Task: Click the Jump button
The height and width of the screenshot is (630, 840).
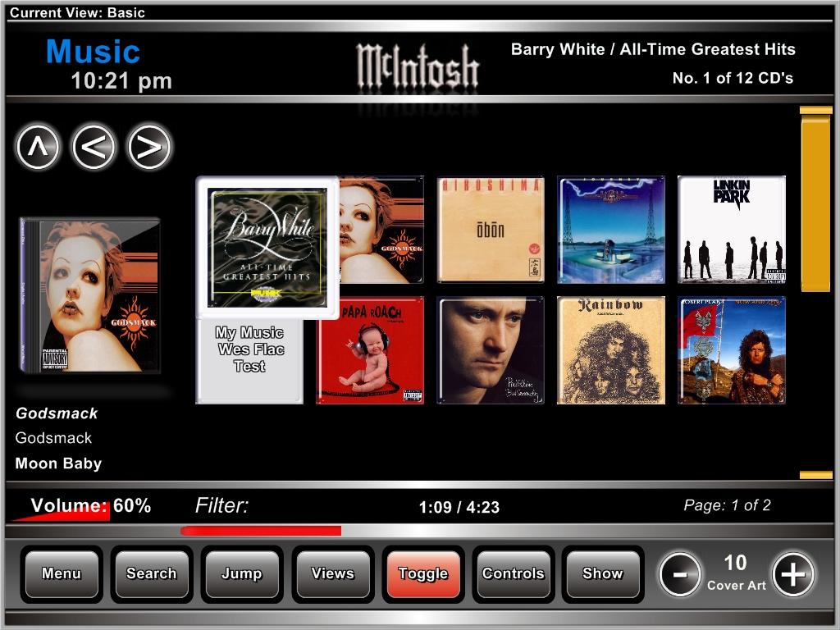Action: tap(242, 573)
